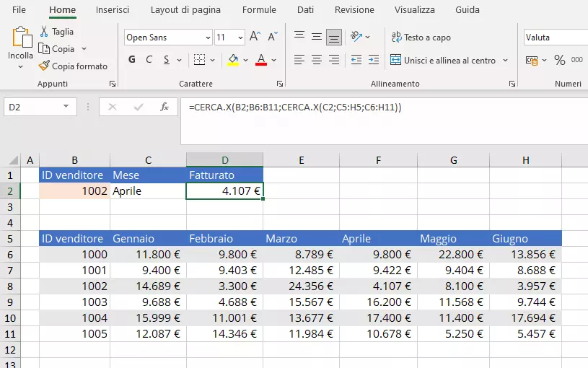Expand Copia dropdown arrow

click(x=84, y=49)
